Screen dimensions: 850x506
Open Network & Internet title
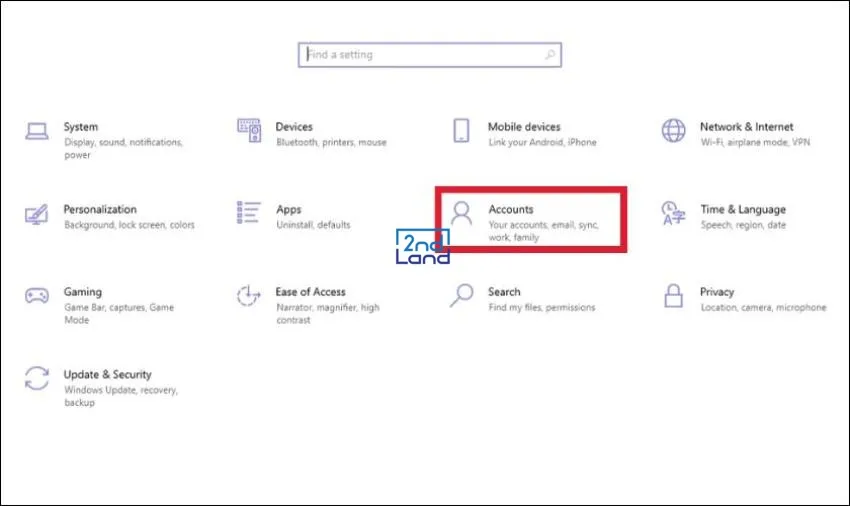(x=746, y=127)
